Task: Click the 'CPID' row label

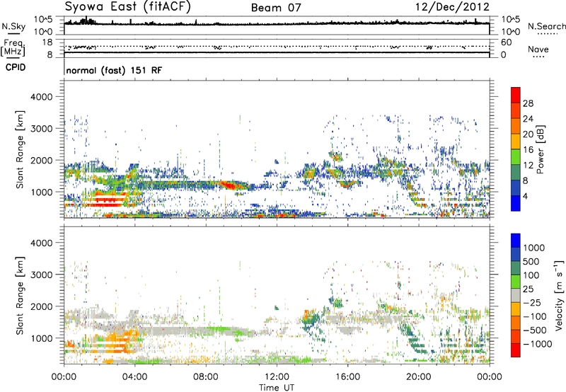Action: click(x=16, y=67)
